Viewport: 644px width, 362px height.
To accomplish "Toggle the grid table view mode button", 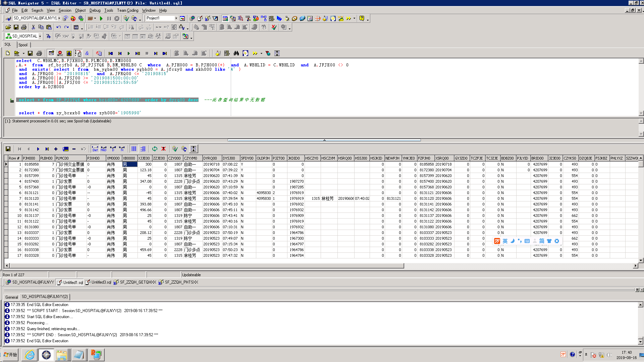I will 134,149.
